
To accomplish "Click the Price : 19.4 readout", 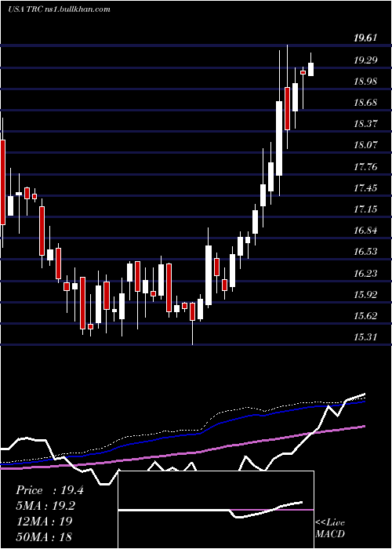I will [x=49, y=490].
